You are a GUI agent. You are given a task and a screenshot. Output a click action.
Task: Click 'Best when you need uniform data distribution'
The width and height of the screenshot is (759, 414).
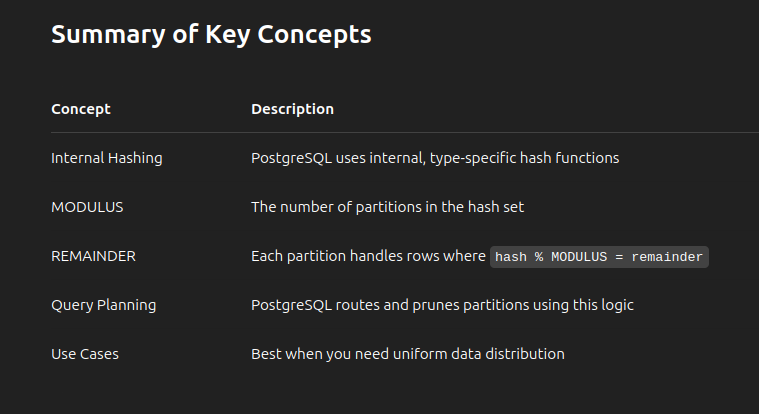[x=408, y=354]
